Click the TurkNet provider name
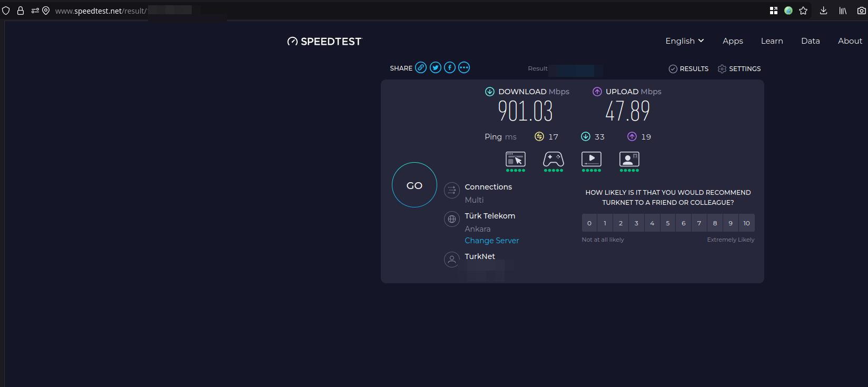The height and width of the screenshot is (387, 868). tap(480, 256)
